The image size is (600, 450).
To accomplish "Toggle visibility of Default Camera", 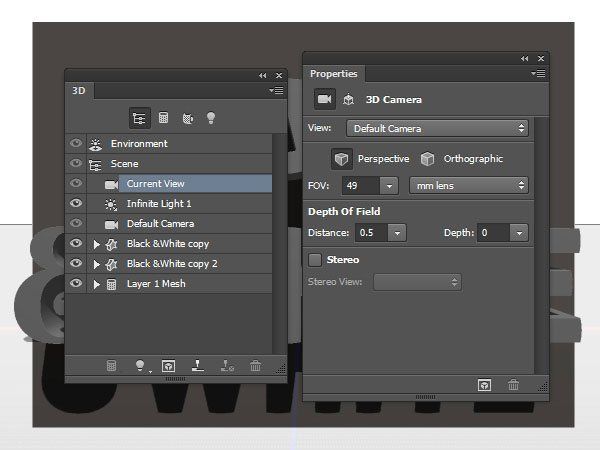I will [76, 223].
